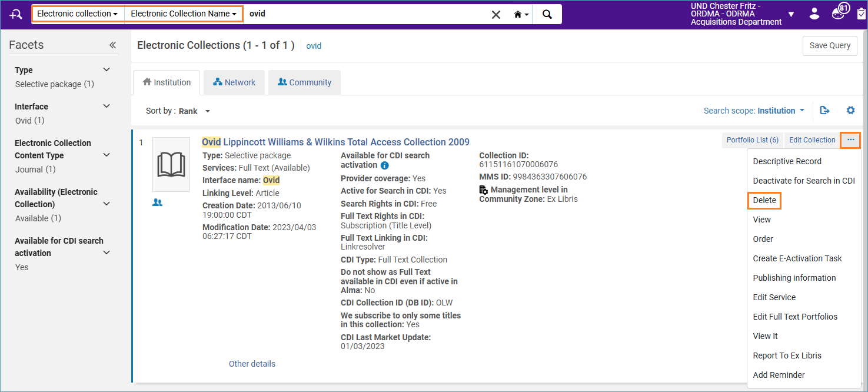Click into the search field containing ovid

tap(365, 14)
